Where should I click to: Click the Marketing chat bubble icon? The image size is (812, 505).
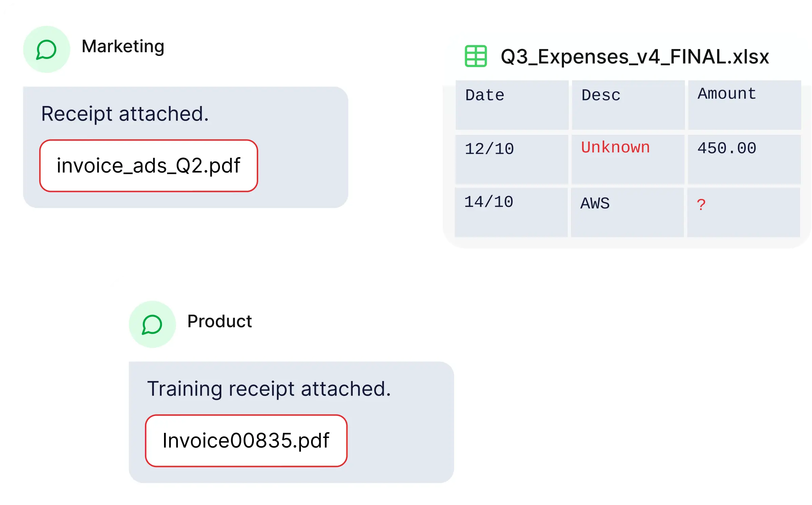46,49
